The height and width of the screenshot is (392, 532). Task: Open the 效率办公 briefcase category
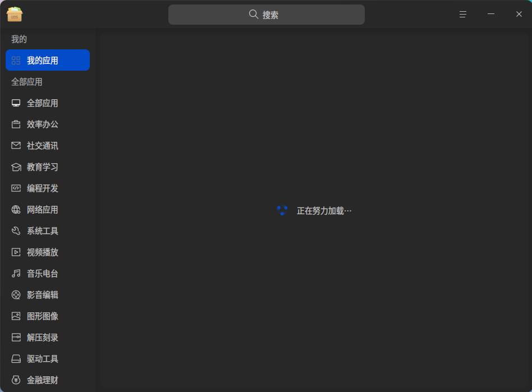48,124
